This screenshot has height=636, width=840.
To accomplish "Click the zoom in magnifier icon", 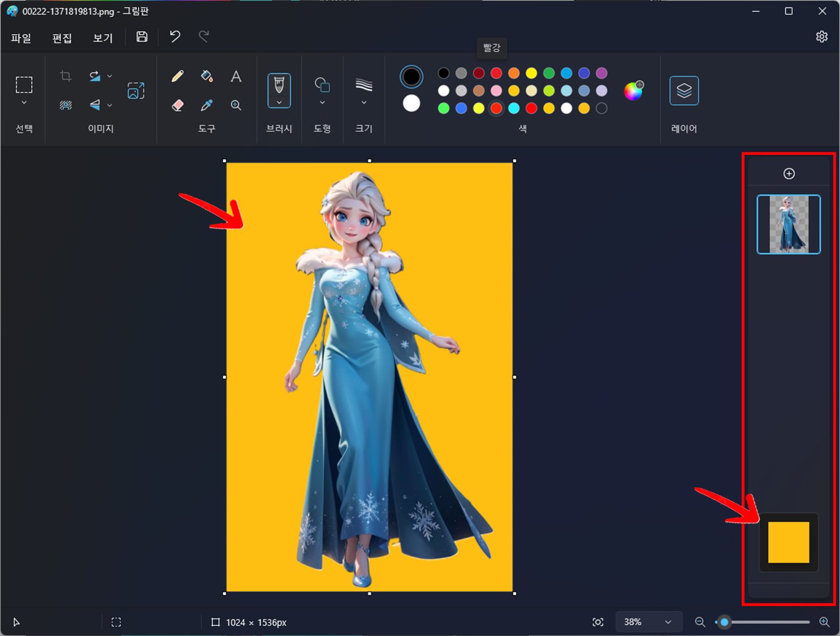I will (x=824, y=622).
